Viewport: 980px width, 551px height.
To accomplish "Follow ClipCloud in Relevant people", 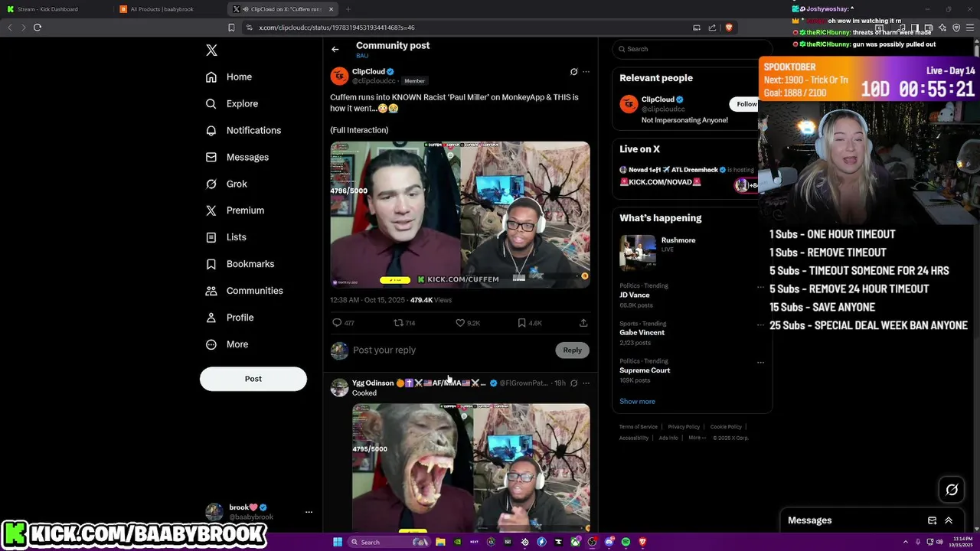I will pyautogui.click(x=746, y=104).
